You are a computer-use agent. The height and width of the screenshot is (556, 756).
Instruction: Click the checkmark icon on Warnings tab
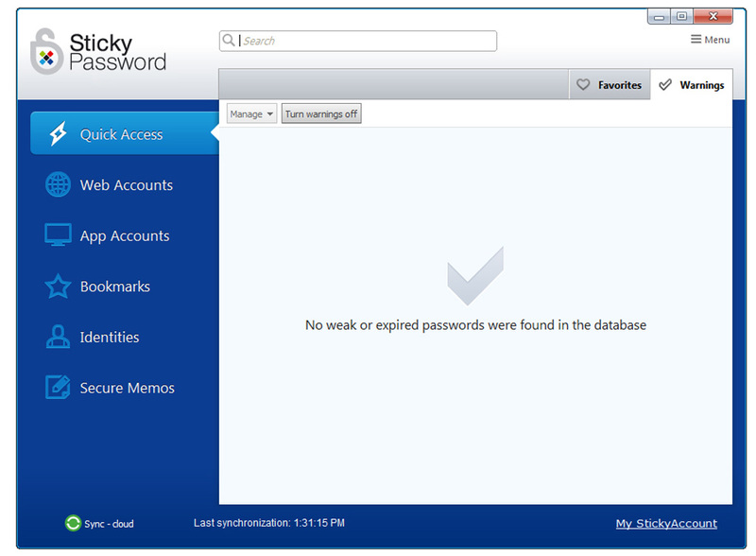pyautogui.click(x=665, y=84)
